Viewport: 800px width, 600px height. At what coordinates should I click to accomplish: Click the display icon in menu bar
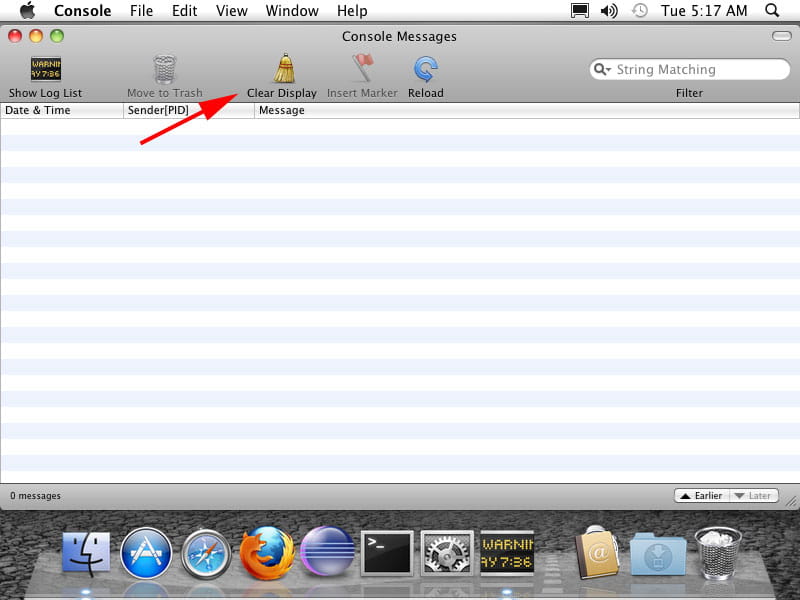pyautogui.click(x=580, y=10)
